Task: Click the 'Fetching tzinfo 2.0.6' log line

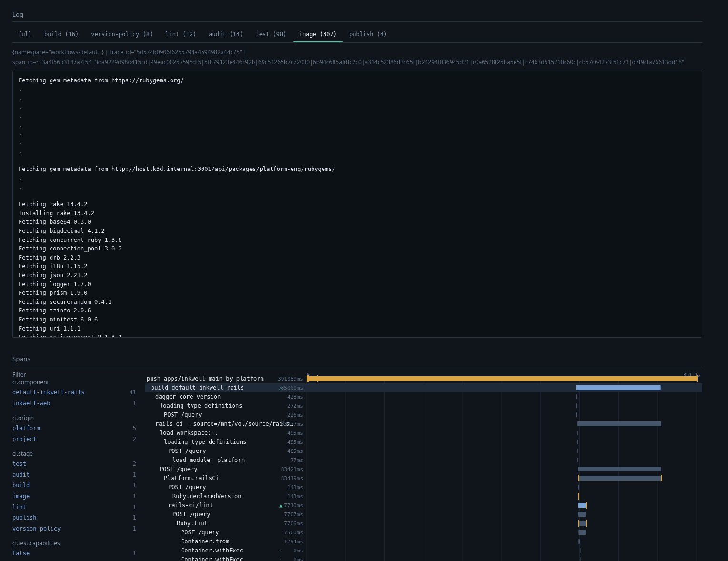Action: pyautogui.click(x=55, y=311)
